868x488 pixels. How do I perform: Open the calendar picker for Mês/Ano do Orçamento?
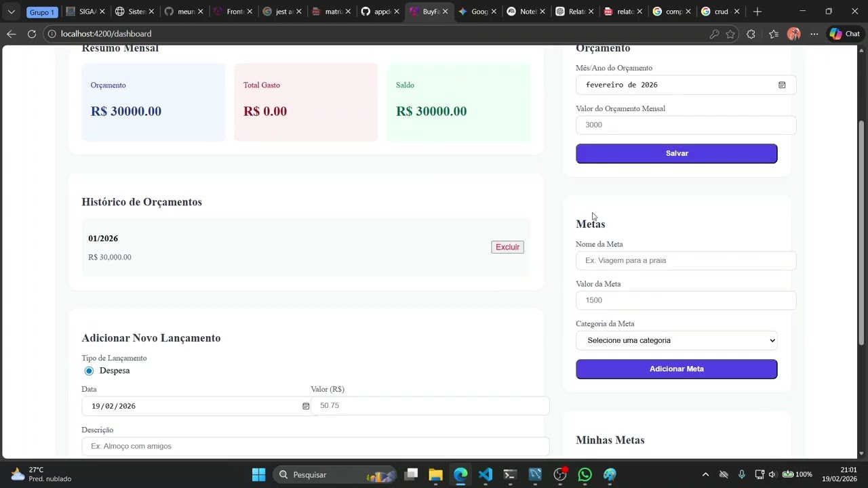(x=782, y=85)
